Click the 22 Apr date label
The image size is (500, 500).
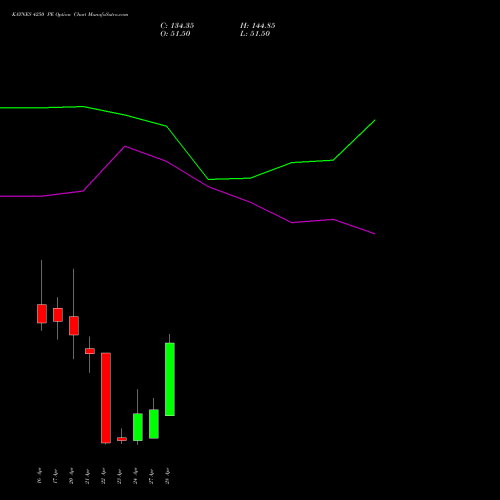point(103,476)
